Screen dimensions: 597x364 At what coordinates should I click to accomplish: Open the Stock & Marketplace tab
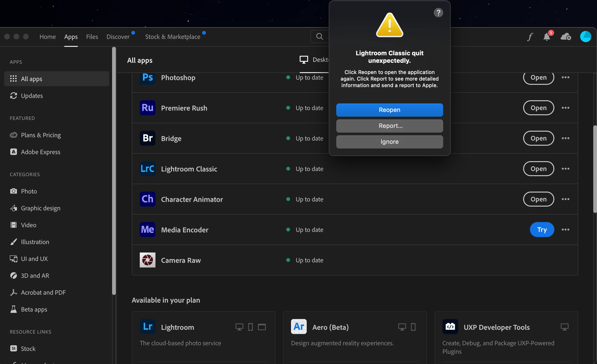173,37
